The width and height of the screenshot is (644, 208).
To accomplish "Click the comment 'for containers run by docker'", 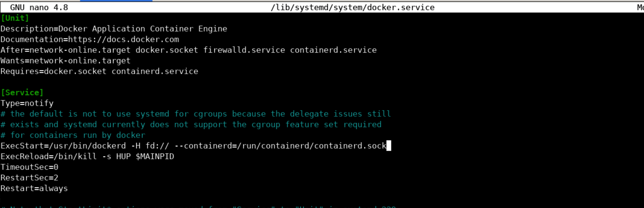I will click(x=73, y=135).
